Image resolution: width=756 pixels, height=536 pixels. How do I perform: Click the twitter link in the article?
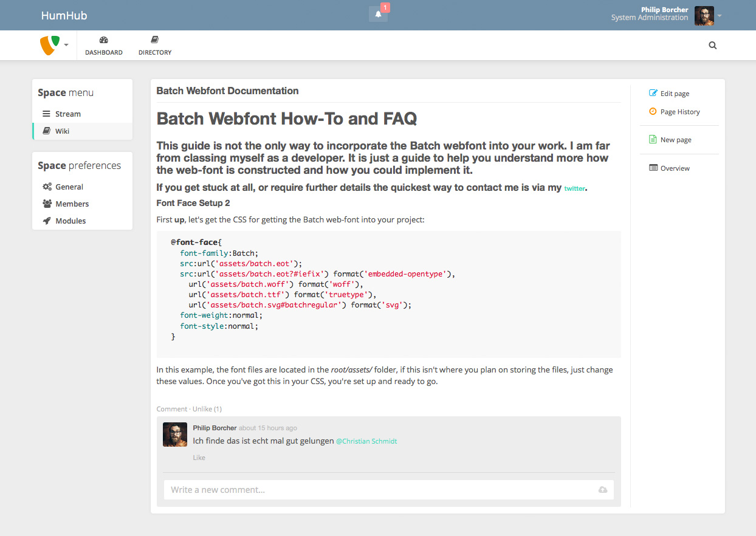[x=575, y=188]
